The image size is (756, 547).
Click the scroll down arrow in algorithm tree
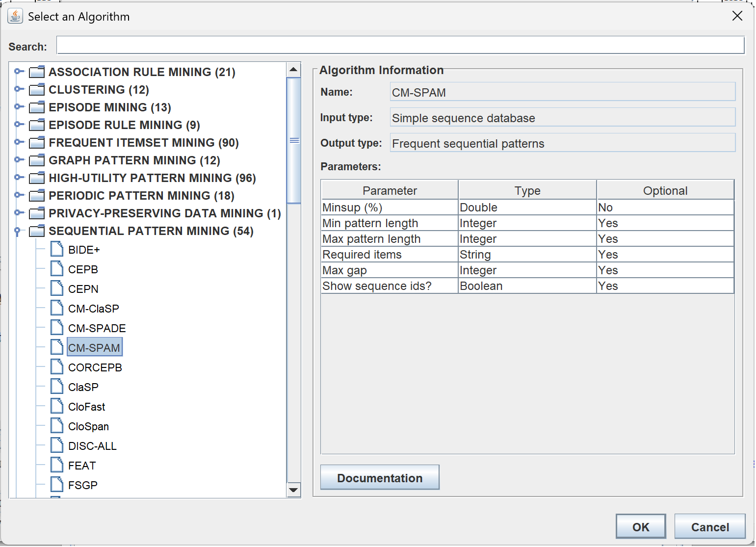(293, 490)
